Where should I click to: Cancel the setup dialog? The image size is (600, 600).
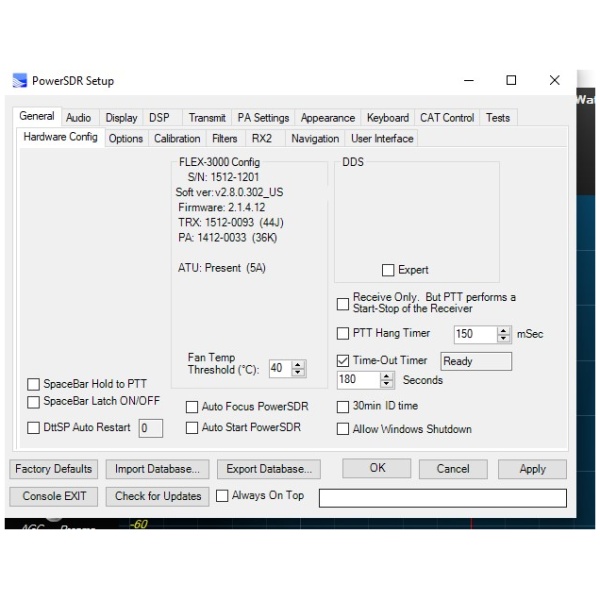click(453, 469)
